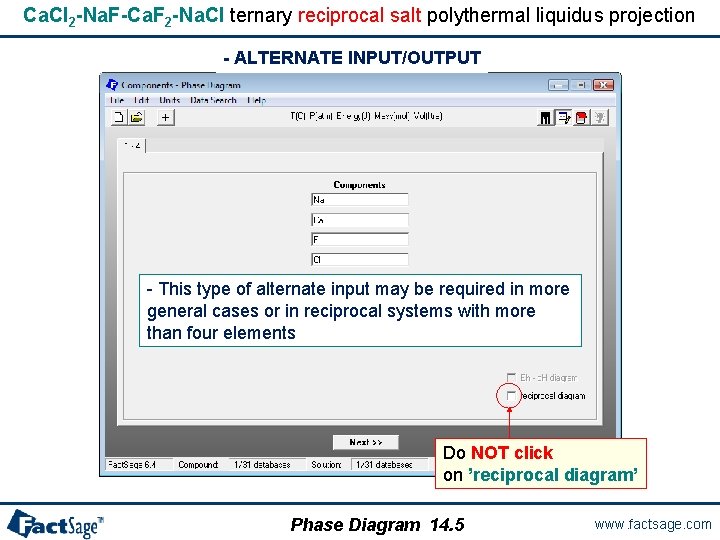The width and height of the screenshot is (720, 540).
Task: Open the Data Search menu
Action: tap(213, 100)
